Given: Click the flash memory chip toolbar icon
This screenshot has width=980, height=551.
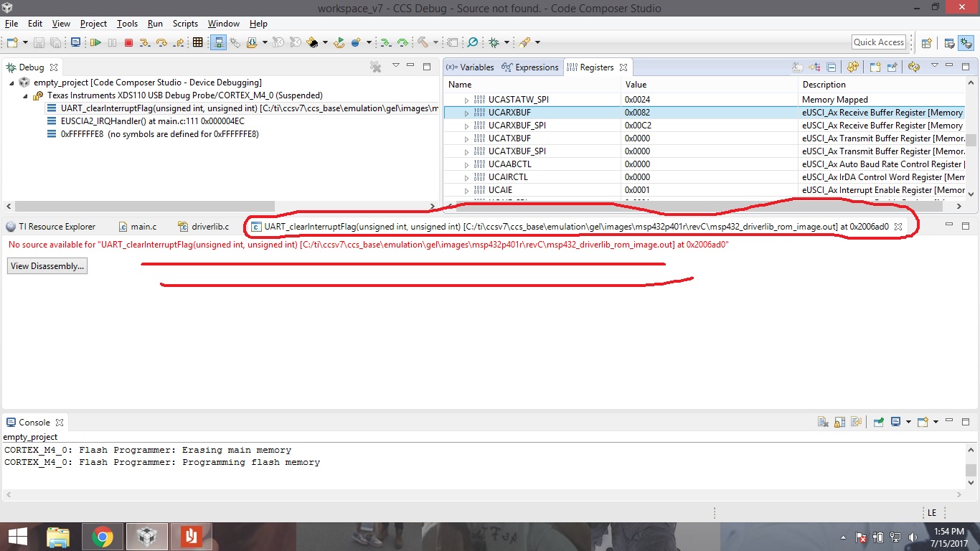Looking at the screenshot, I should coord(311,43).
